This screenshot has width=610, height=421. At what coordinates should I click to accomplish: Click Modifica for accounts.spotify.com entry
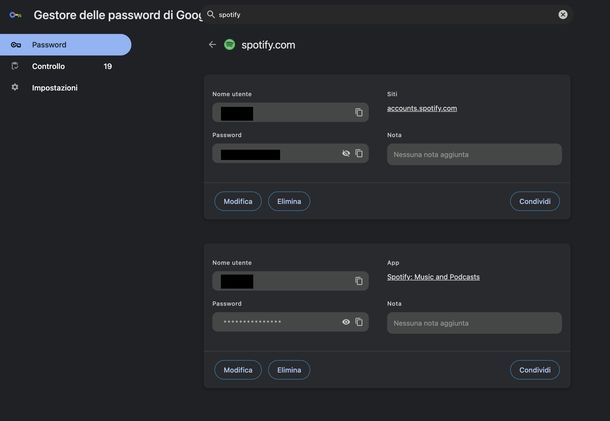238,201
